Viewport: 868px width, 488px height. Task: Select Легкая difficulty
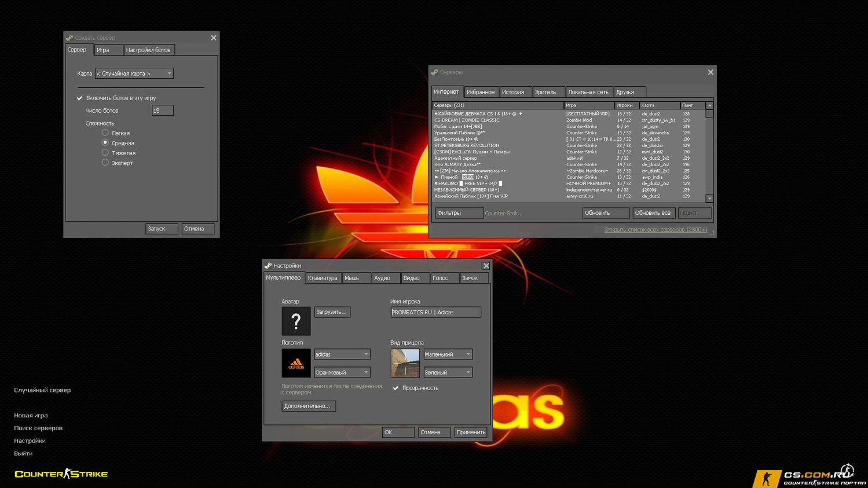tap(105, 133)
